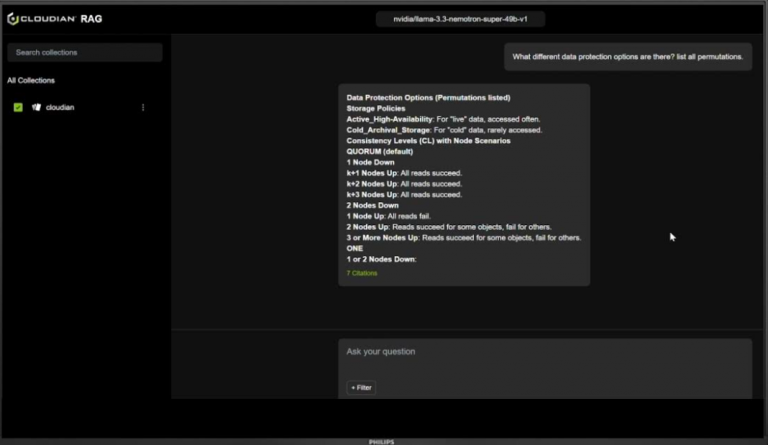Select the cloudian collection name
The width and height of the screenshot is (768, 445).
(x=60, y=107)
